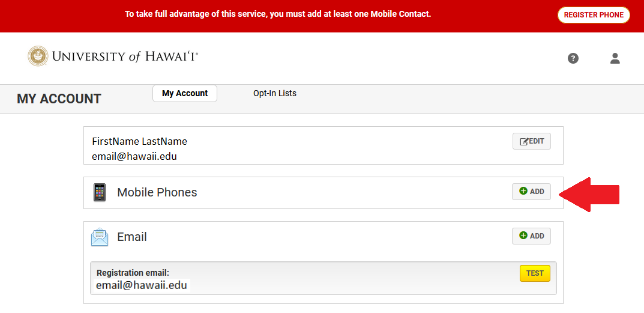
Task: Edit the FirstName LastName profile
Action: tap(531, 142)
